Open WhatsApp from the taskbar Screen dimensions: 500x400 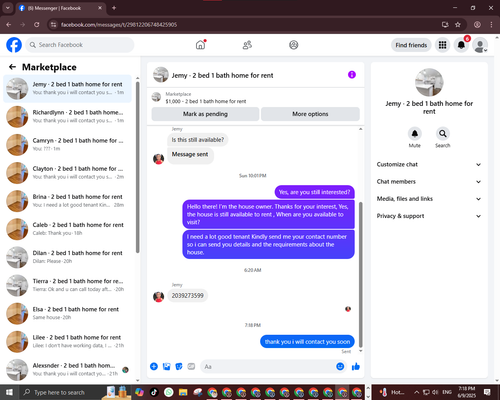coord(169,392)
